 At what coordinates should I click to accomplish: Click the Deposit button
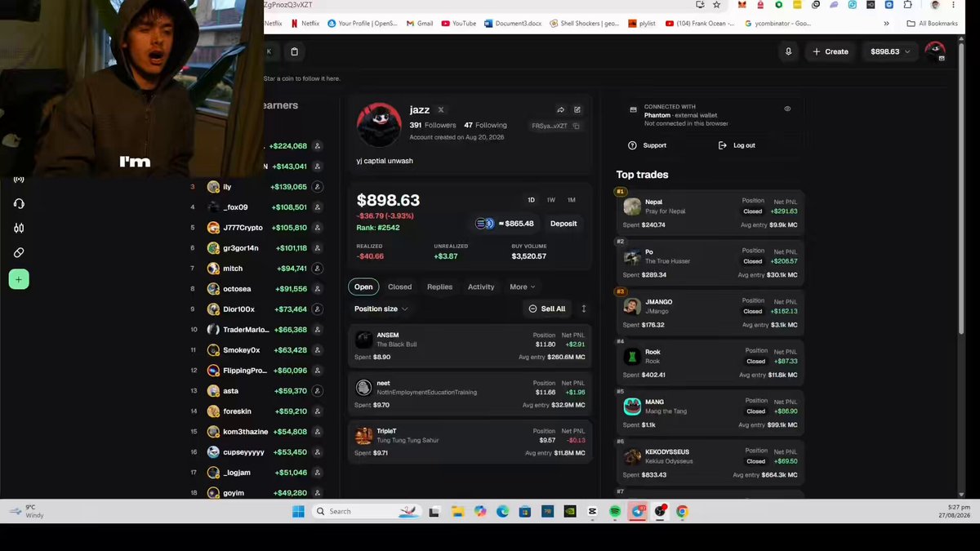coord(563,224)
